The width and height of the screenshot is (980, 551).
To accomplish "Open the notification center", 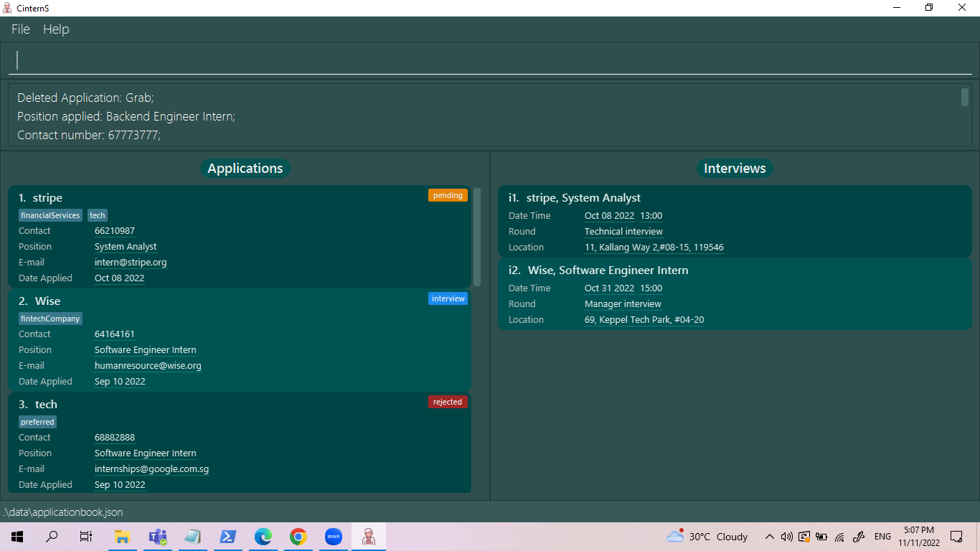I will click(x=956, y=537).
